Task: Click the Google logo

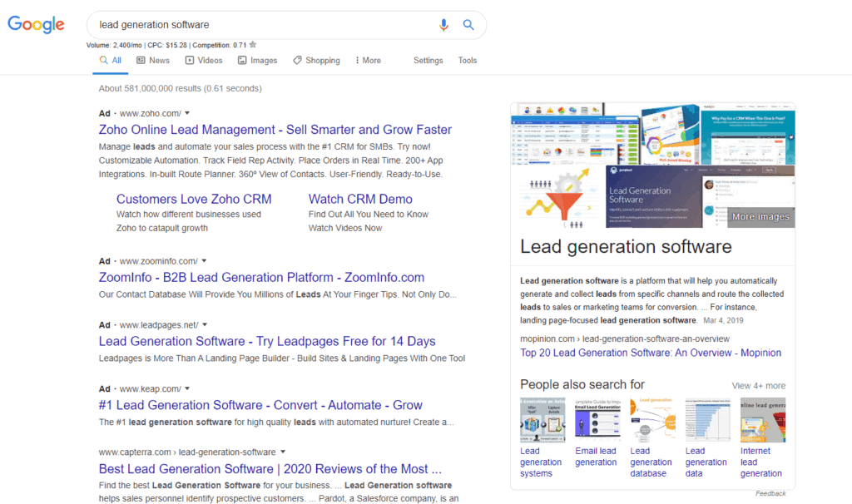Action: 36,24
